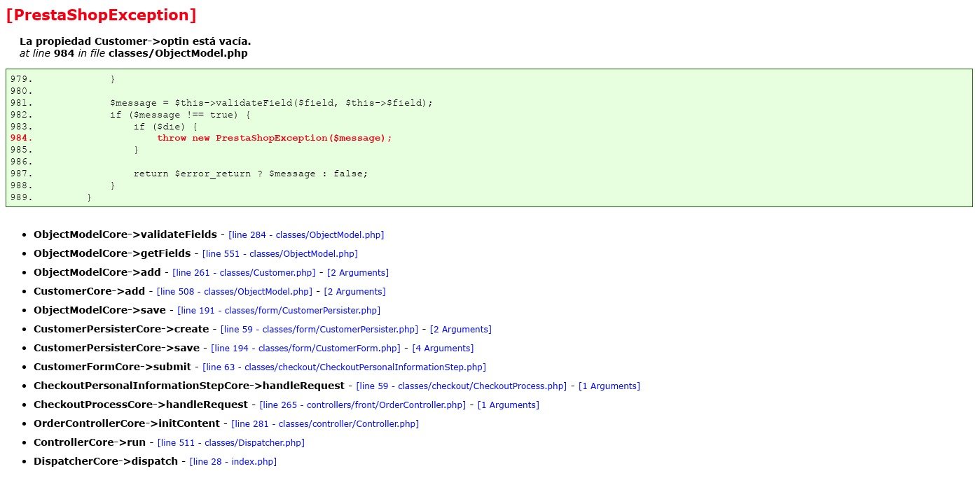
Task: Click 'ObjectModelCore->getFields' stack entry name
Action: [112, 253]
